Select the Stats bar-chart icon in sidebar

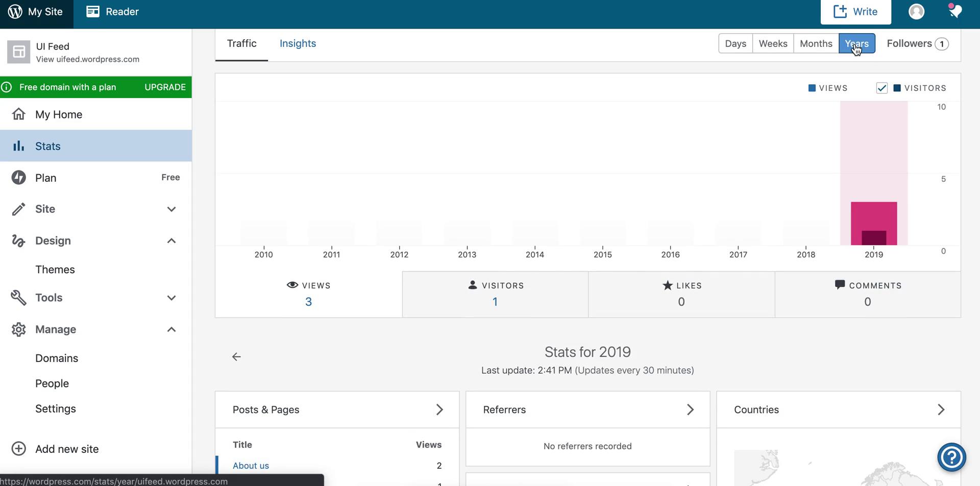18,145
